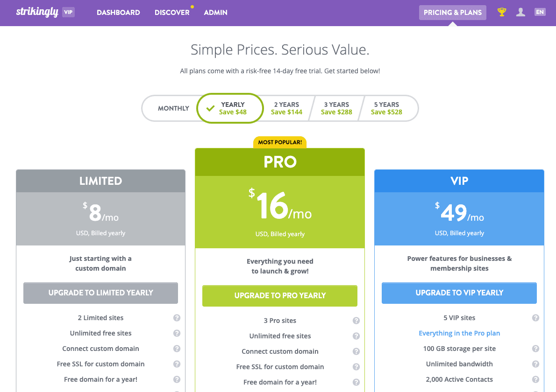Open the user profile icon
Image resolution: width=556 pixels, height=392 pixels.
(520, 13)
